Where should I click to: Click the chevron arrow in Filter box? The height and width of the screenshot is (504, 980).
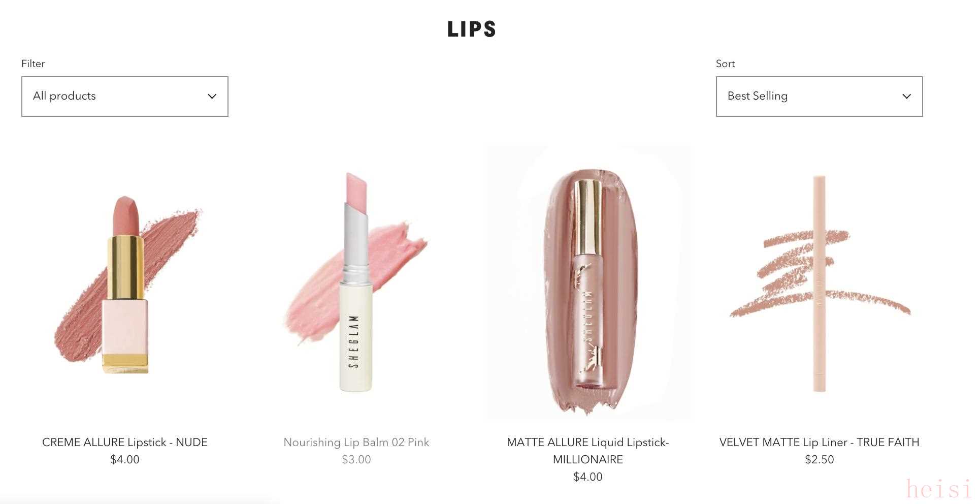(212, 97)
